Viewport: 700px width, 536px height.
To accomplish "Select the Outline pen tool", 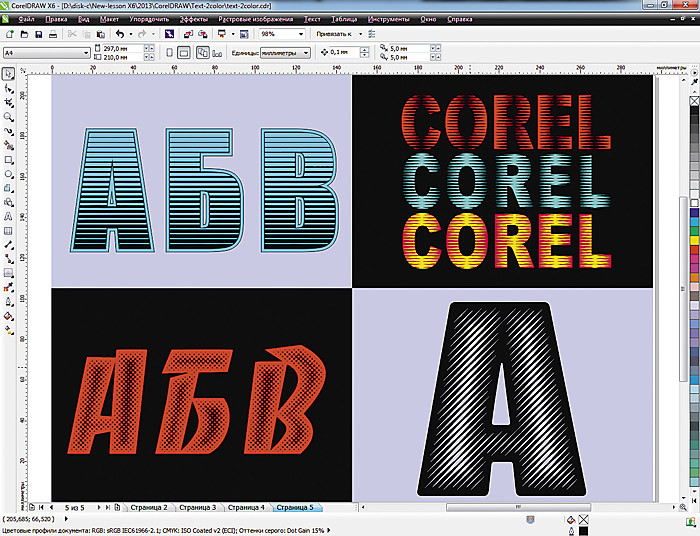I will 8,302.
